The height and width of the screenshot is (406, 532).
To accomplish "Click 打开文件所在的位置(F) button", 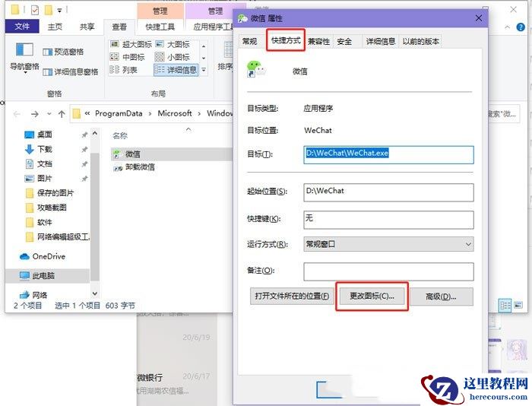I will click(x=292, y=296).
